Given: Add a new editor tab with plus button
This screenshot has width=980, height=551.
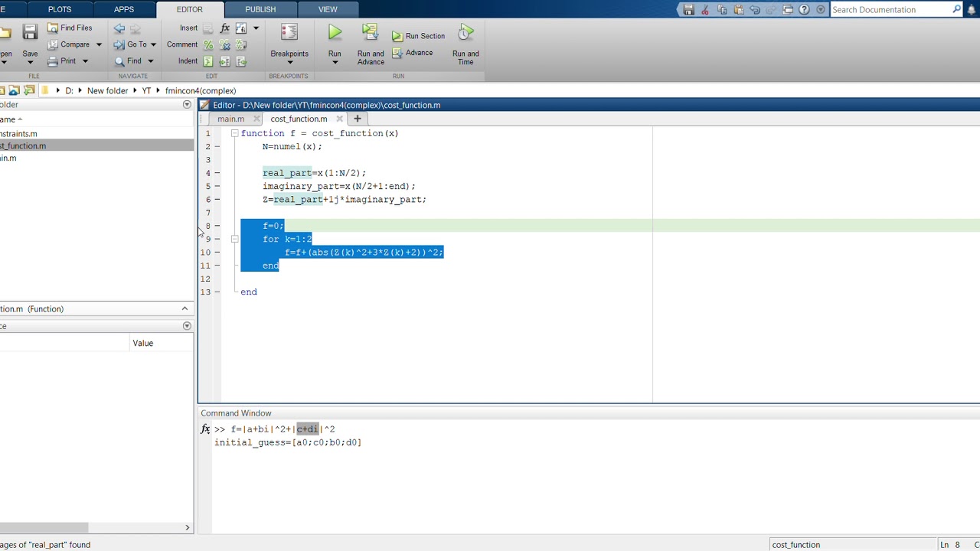Looking at the screenshot, I should pyautogui.click(x=357, y=119).
